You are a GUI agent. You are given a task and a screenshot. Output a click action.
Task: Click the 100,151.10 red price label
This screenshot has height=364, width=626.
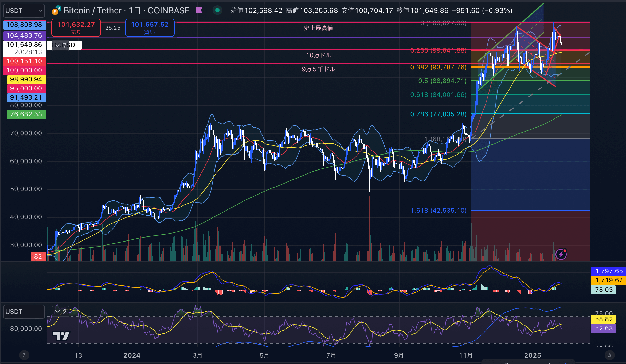(x=25, y=61)
